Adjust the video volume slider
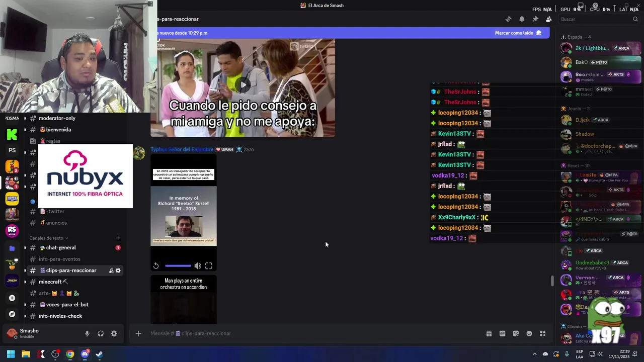The width and height of the screenshot is (644, 362). click(178, 265)
